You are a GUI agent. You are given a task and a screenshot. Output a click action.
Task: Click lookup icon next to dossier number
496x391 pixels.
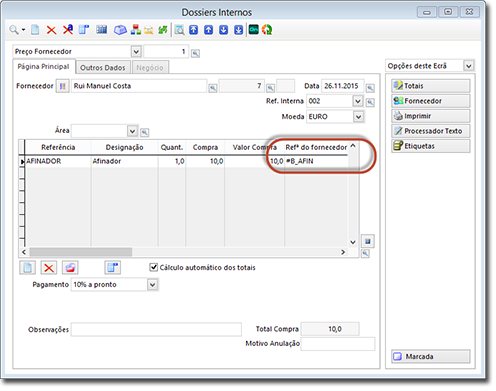[x=196, y=53]
